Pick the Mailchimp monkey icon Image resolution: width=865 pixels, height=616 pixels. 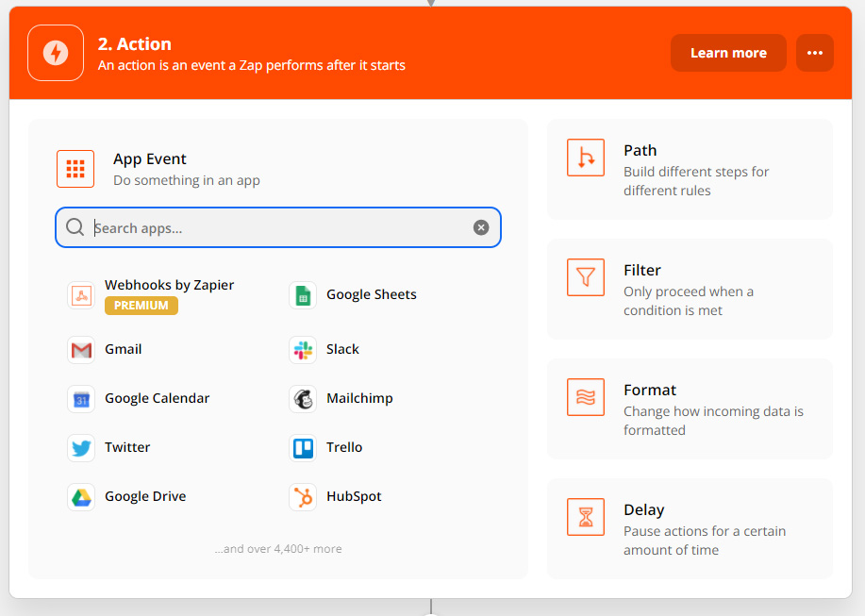(x=303, y=399)
